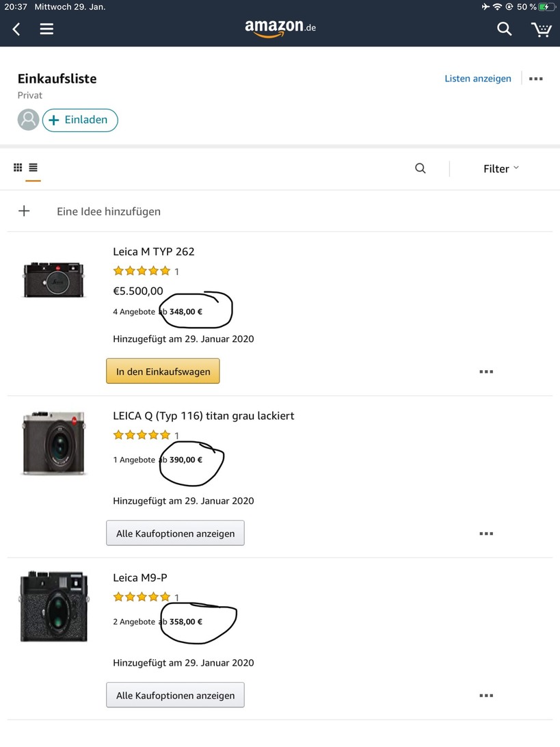The height and width of the screenshot is (747, 560).
Task: Open the Leica M9-P product thumbnail
Action: pos(54,605)
